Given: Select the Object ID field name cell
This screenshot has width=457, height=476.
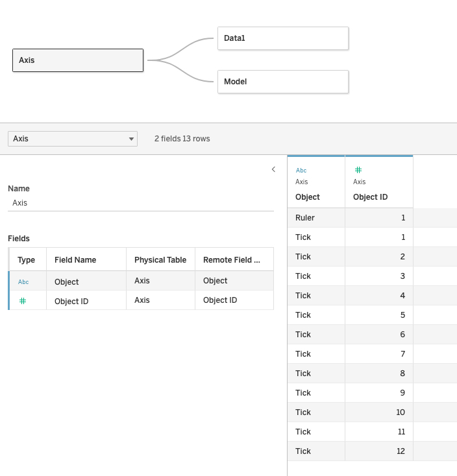Looking at the screenshot, I should (86, 300).
